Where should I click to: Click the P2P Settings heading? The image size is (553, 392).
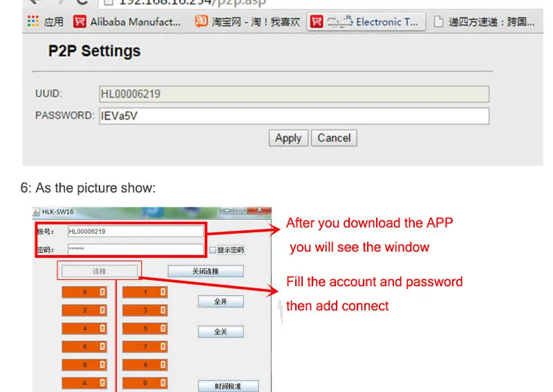click(94, 50)
